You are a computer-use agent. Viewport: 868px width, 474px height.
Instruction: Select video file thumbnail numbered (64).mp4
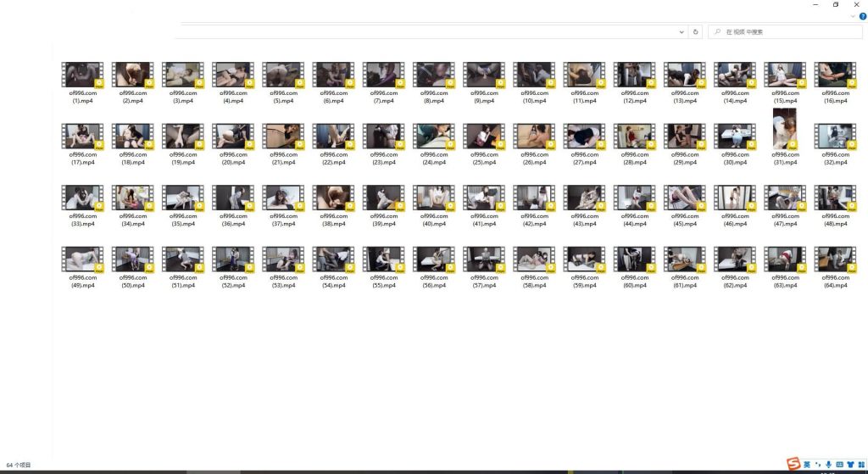tap(835, 259)
